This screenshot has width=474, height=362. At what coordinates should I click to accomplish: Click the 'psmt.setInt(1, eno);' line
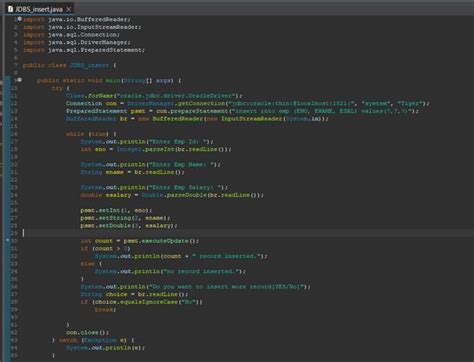point(116,210)
